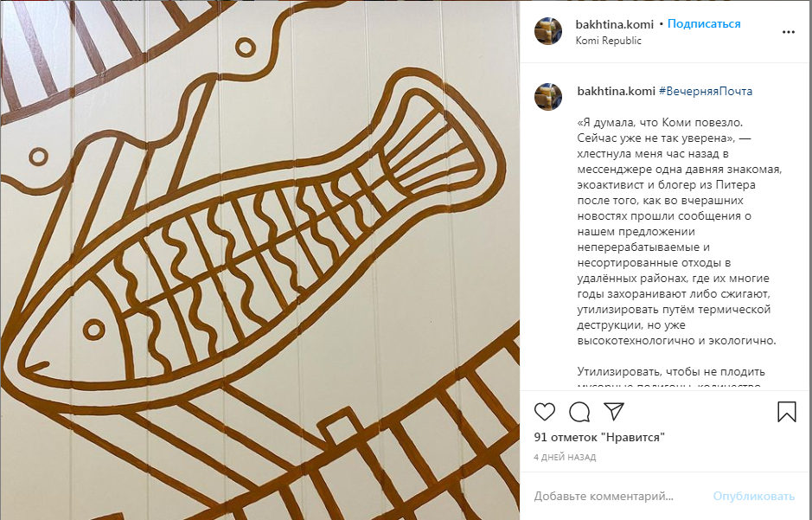Click the Опубликовать post comment button
Viewport: 812px width, 520px height.
(x=753, y=496)
